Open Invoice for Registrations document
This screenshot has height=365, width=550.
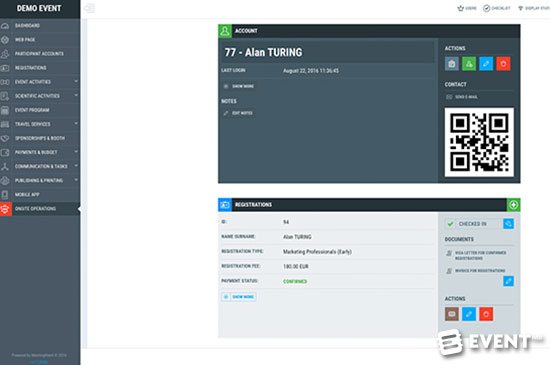point(476,271)
